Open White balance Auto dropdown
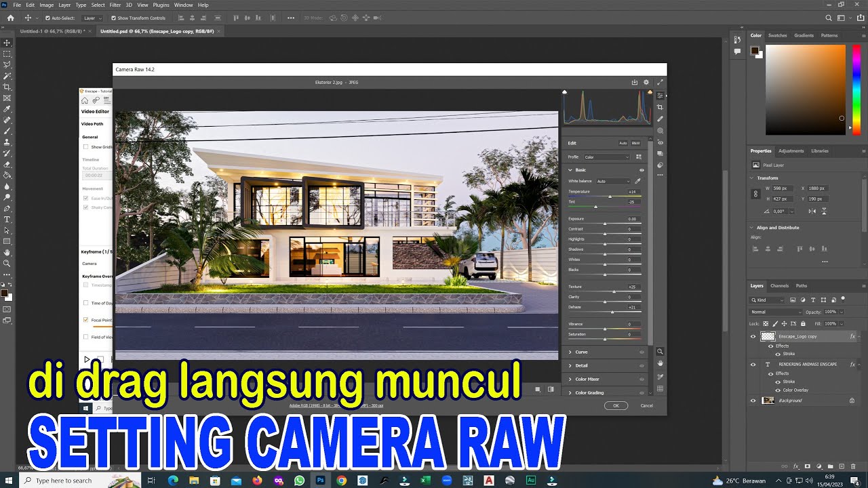Image resolution: width=868 pixels, height=488 pixels. point(613,181)
